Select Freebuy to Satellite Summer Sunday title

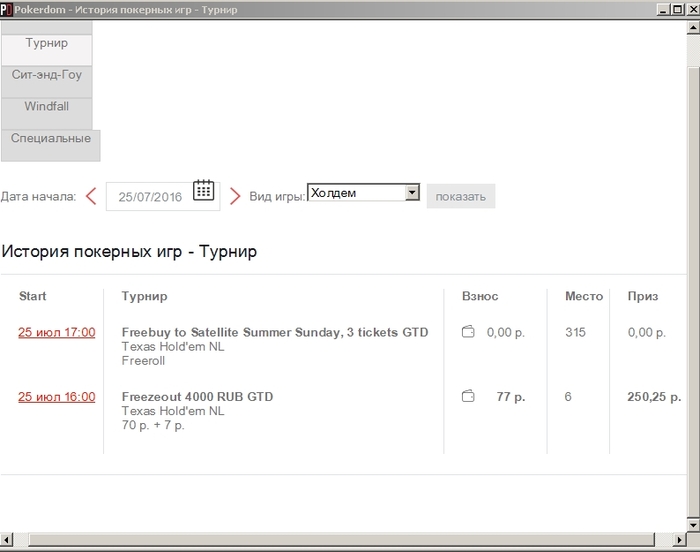click(275, 332)
